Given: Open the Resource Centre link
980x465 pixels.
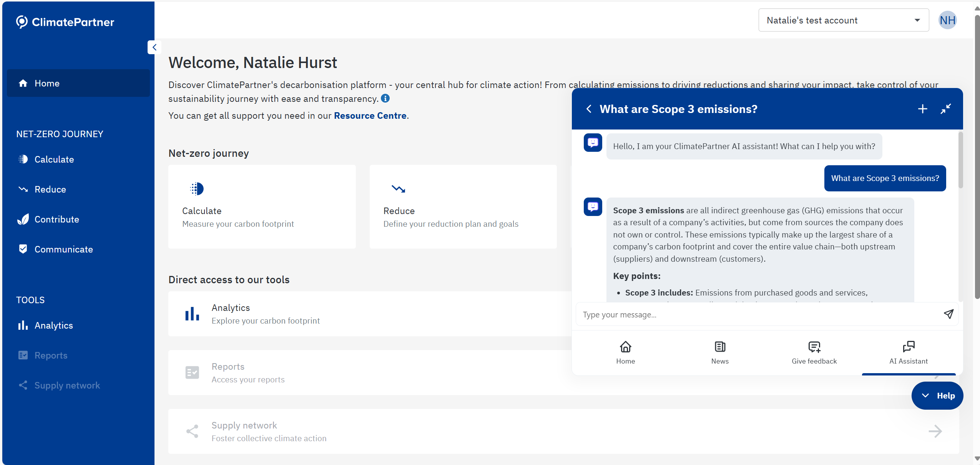Looking at the screenshot, I should 370,116.
